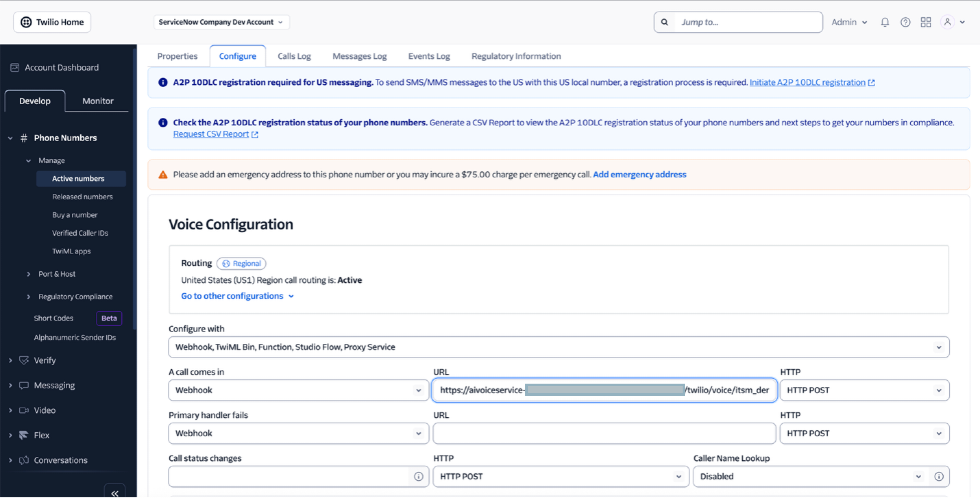Focus the Primary handler fails URL field
980x500 pixels.
[604, 434]
